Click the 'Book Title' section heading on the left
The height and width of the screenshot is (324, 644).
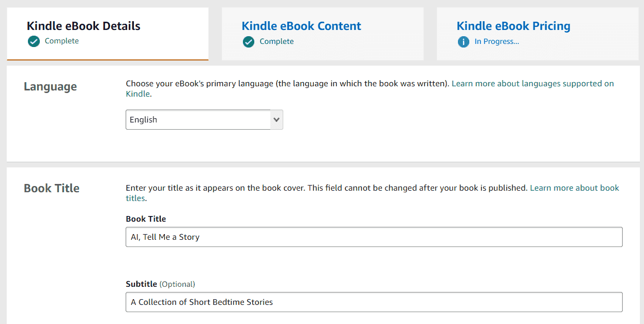click(52, 188)
